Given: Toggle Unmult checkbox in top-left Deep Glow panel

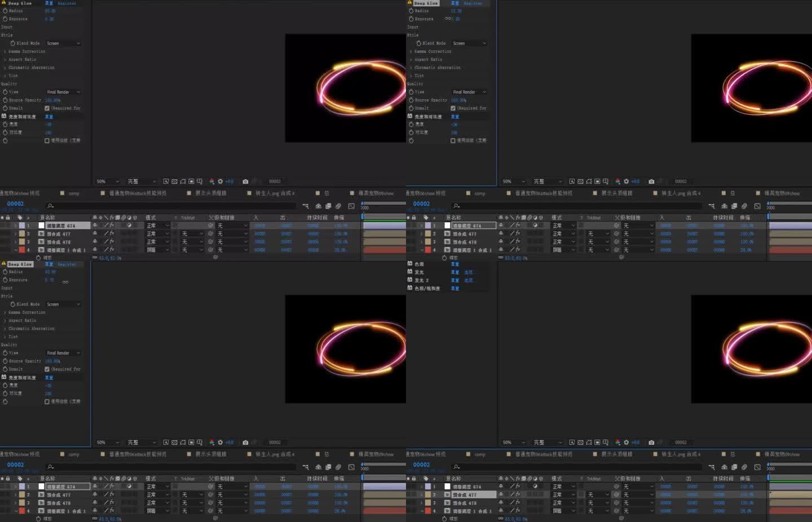Looking at the screenshot, I should 47,108.
